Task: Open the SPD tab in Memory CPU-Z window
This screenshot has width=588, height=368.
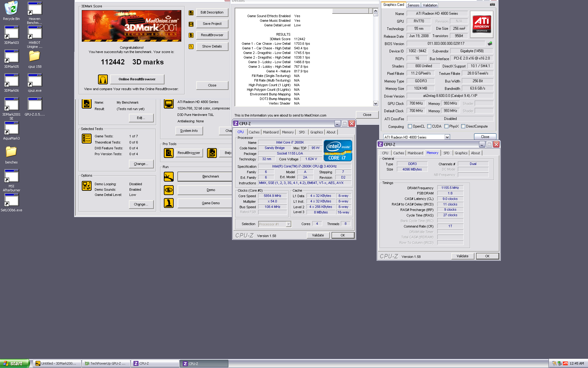Action: (447, 153)
